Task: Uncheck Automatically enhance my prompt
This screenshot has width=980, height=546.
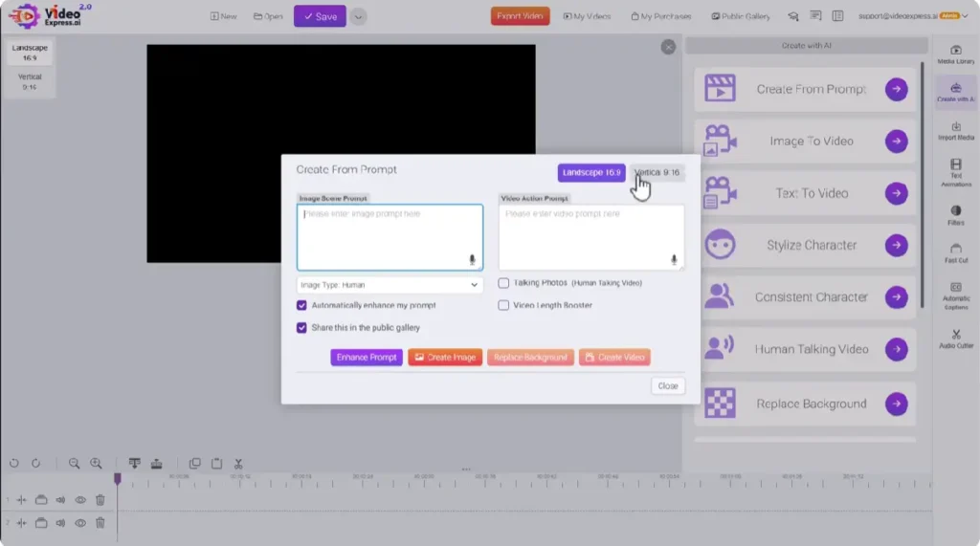Action: point(302,306)
